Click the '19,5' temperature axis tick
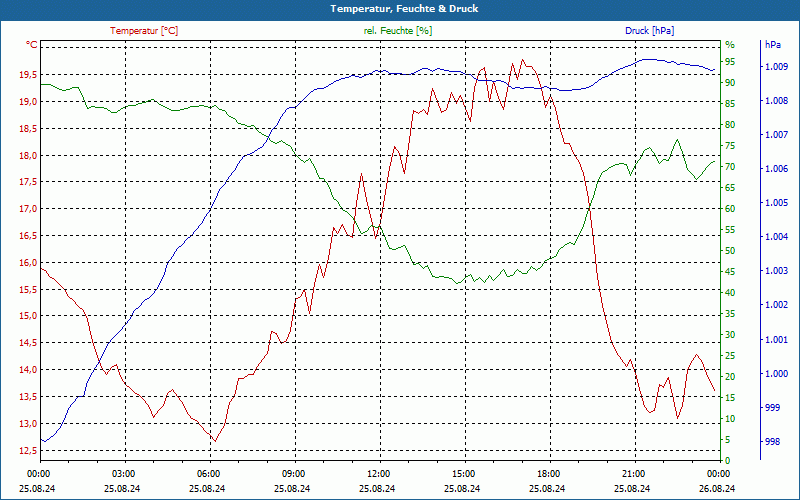The width and height of the screenshot is (800, 500). tap(28, 74)
